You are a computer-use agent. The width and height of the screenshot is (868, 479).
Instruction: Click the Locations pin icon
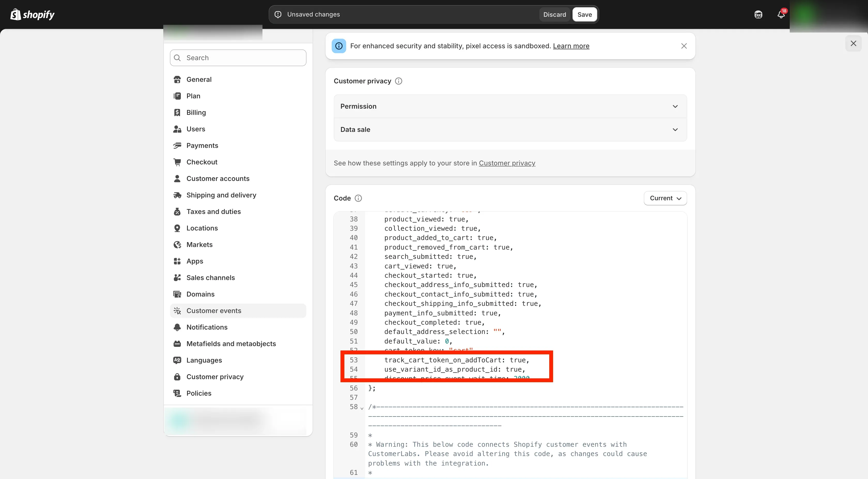pyautogui.click(x=177, y=228)
